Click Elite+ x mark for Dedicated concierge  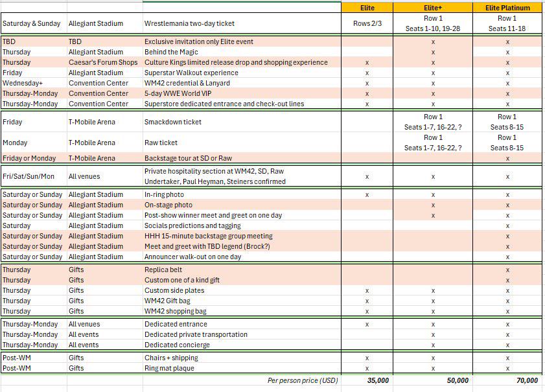pos(433,345)
